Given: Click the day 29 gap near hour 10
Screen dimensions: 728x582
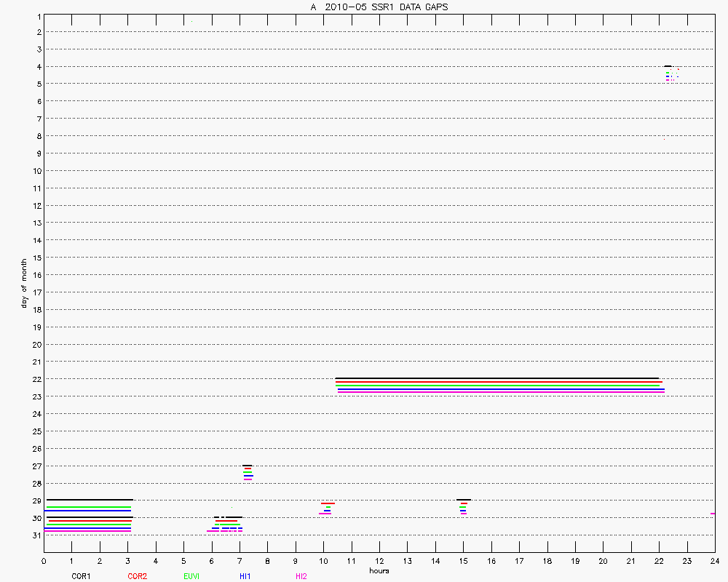Looking at the screenshot, I should point(327,508).
